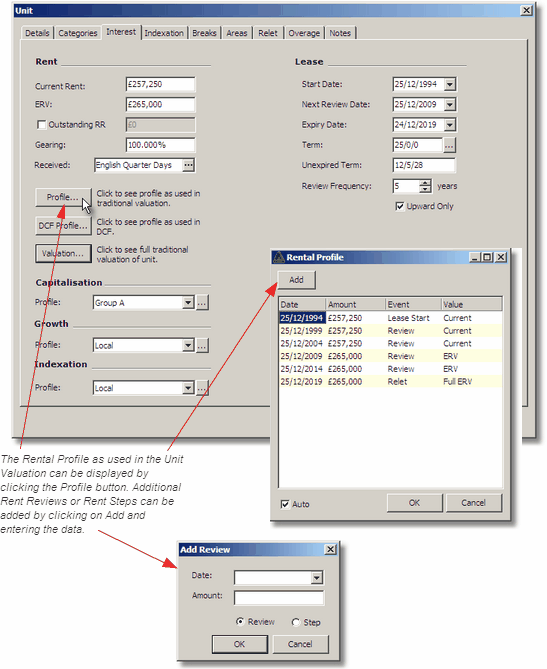Click the Profile... button

click(x=63, y=197)
